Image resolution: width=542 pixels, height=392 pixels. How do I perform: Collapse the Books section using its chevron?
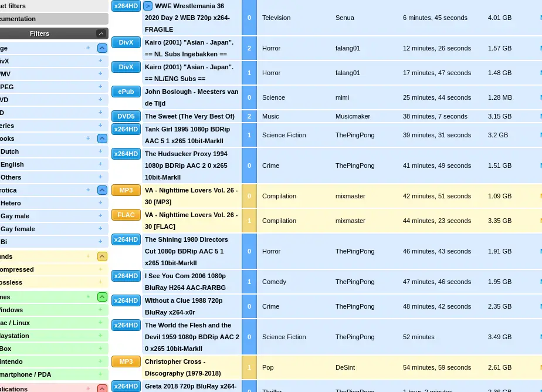click(x=101, y=138)
